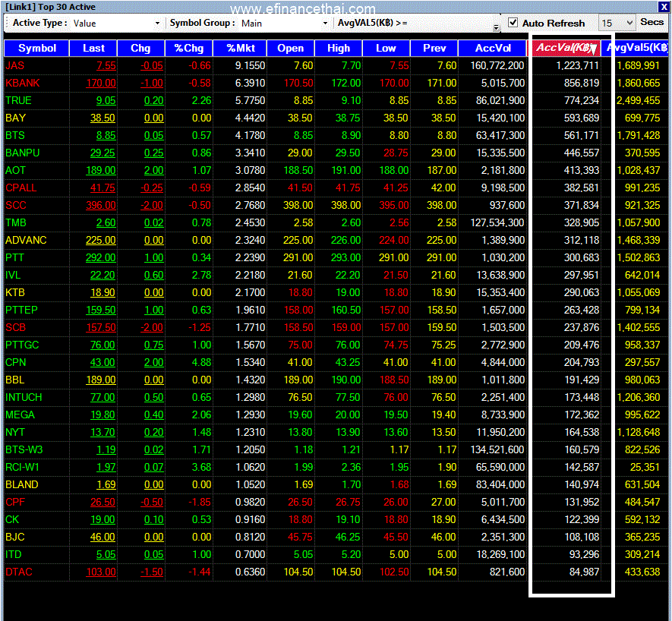The height and width of the screenshot is (621, 672).
Task: Click the red AccVal(K฿) column header
Action: (566, 48)
